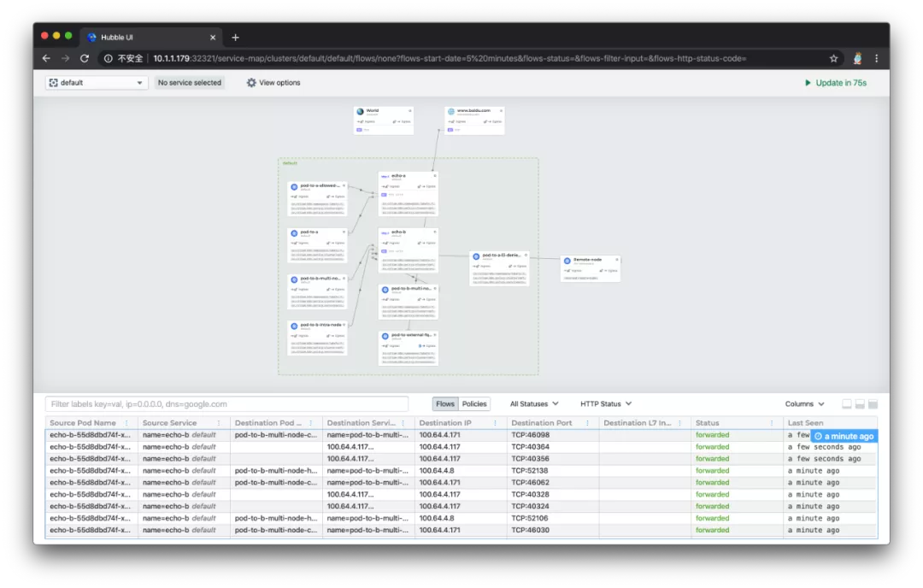This screenshot has width=923, height=588.
Task: Select the Hubble UI browser tab
Action: (x=150, y=37)
